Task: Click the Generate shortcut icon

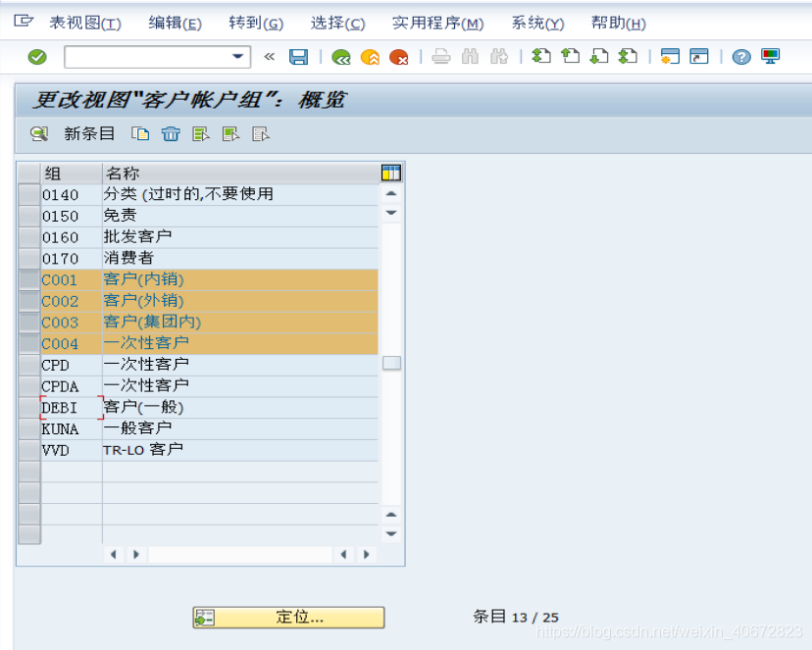Action: (x=698, y=56)
